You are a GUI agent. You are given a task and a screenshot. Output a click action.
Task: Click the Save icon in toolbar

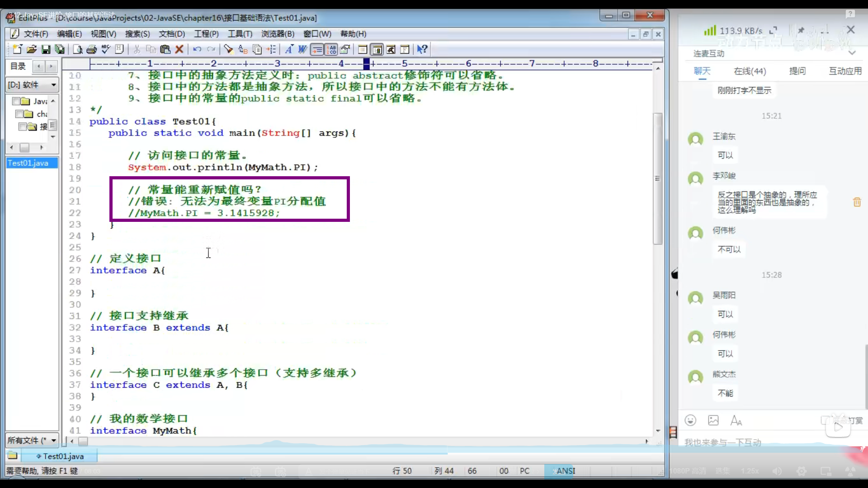46,49
